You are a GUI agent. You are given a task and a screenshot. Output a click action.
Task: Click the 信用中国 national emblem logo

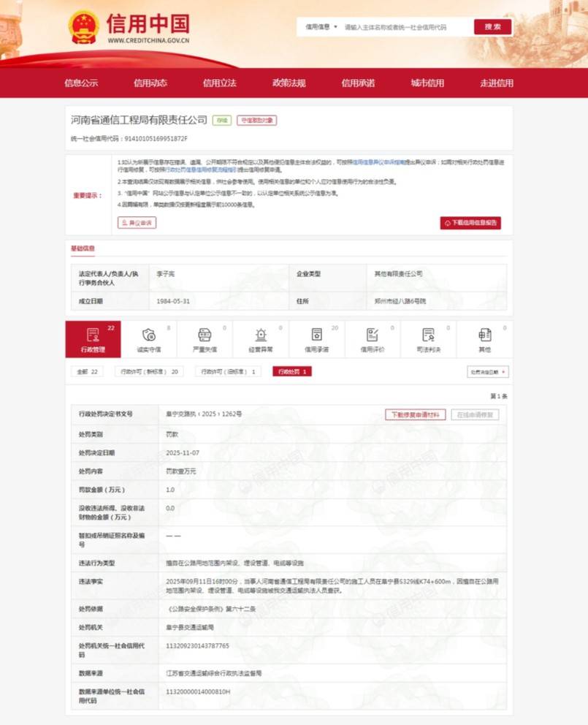pyautogui.click(x=85, y=26)
